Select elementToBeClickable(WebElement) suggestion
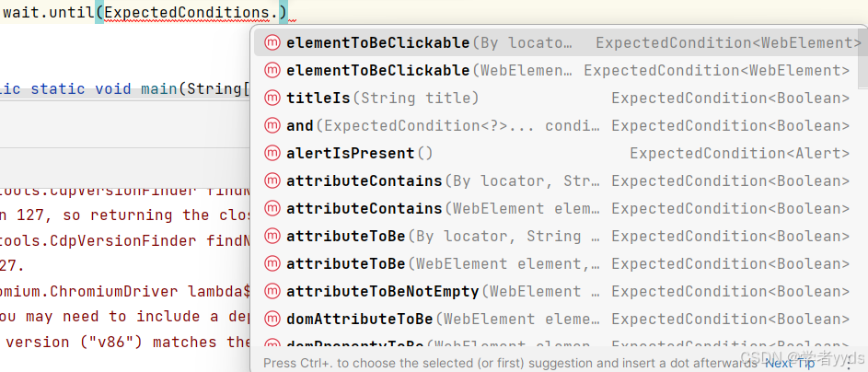The width and height of the screenshot is (868, 372). pos(558,70)
